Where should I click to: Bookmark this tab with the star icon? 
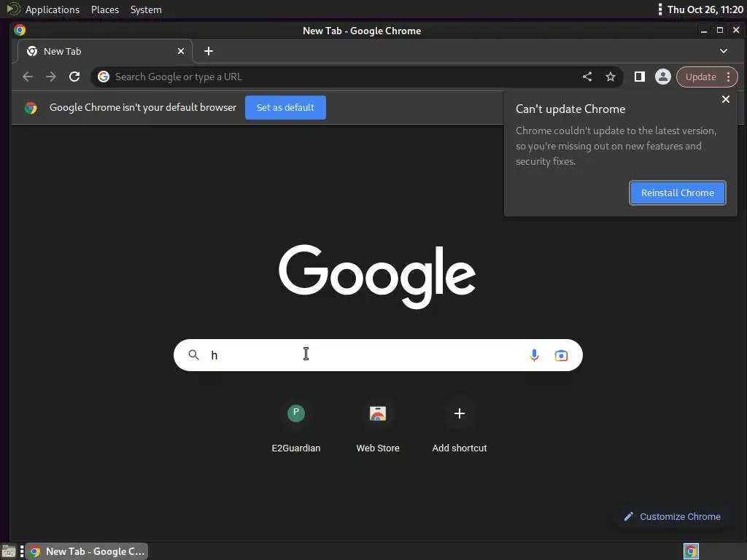[611, 77]
